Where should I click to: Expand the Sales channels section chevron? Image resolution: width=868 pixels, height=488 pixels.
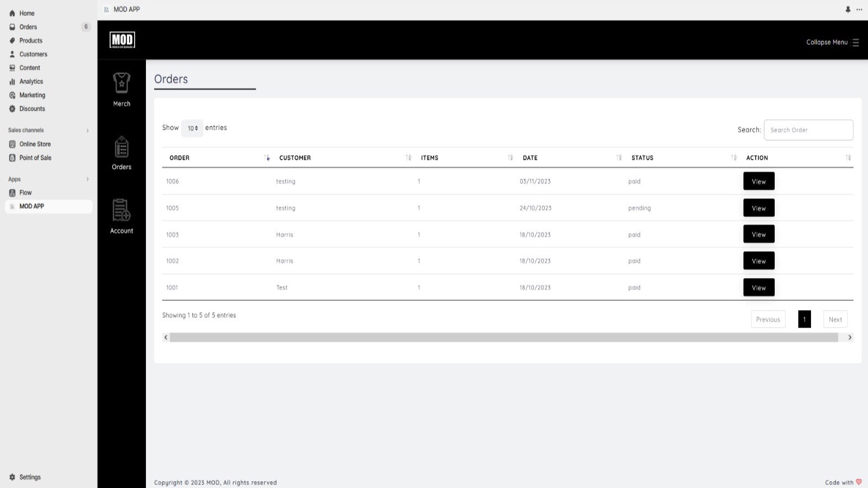tap(87, 131)
